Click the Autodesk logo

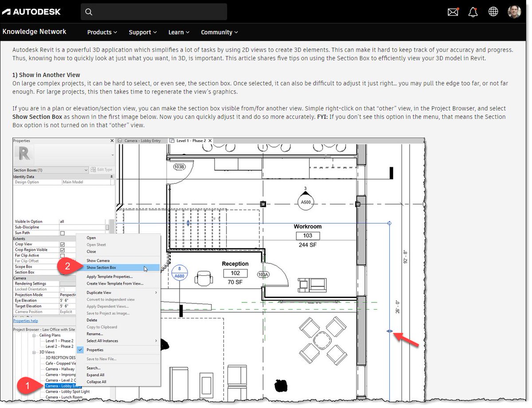(31, 12)
